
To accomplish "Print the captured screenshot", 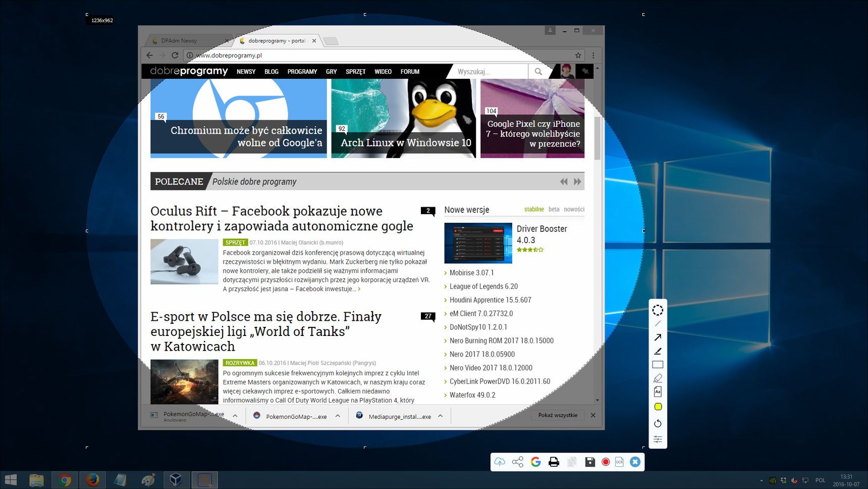I will point(554,462).
